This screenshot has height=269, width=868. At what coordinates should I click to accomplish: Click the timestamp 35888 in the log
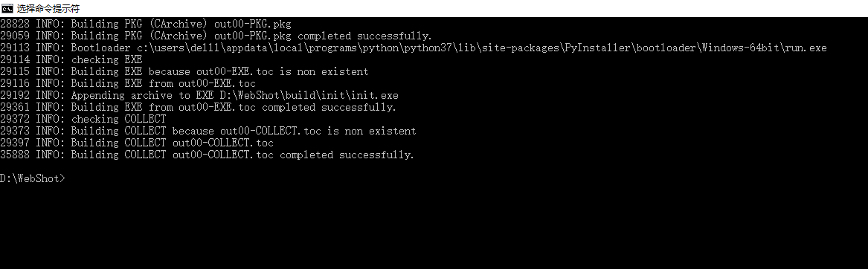click(15, 155)
